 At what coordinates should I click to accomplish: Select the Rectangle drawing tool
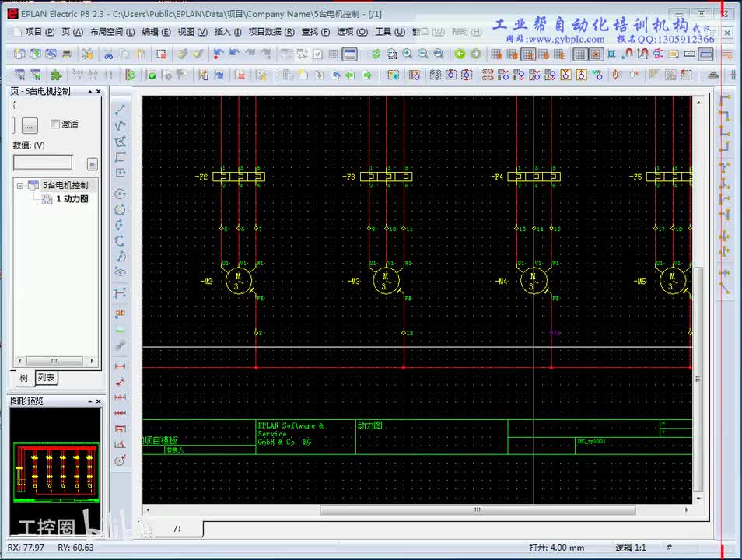121,156
